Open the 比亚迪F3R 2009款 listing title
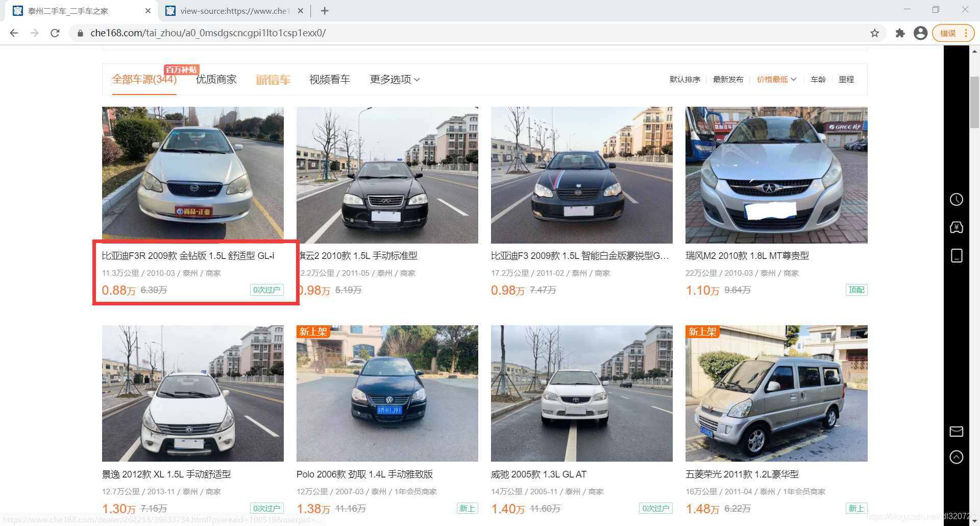Viewport: 980px width, 526px height. [x=188, y=255]
